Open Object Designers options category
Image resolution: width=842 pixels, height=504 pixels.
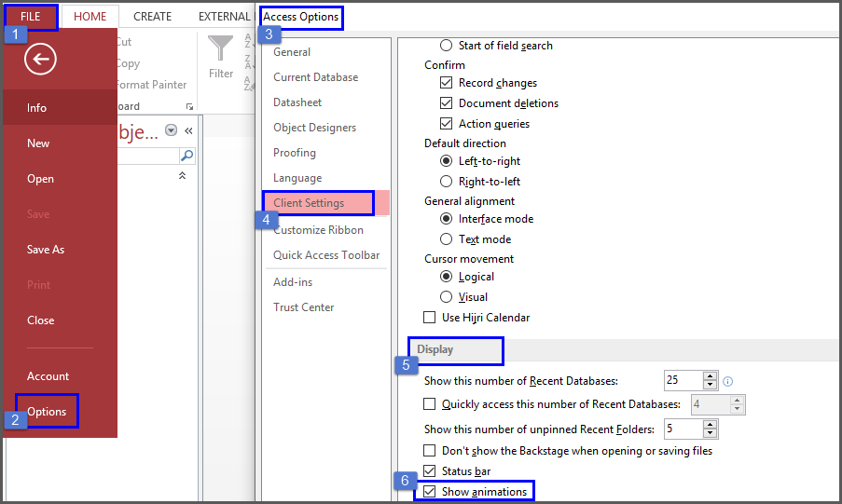point(314,128)
